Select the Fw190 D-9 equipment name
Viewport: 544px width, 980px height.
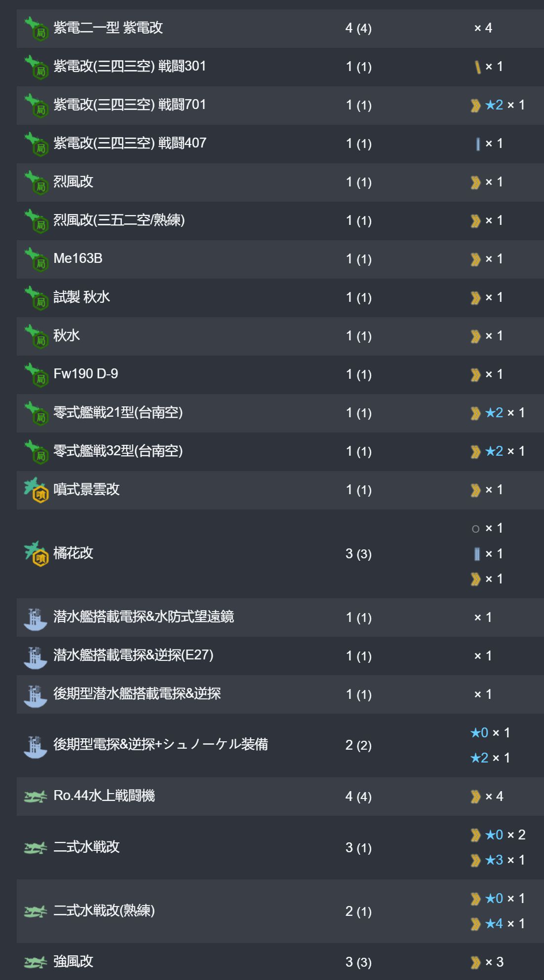click(x=86, y=374)
